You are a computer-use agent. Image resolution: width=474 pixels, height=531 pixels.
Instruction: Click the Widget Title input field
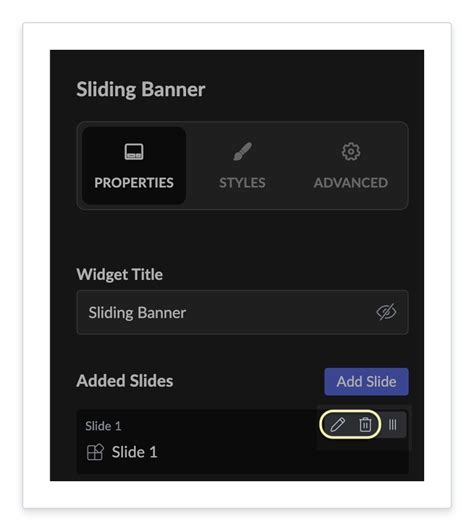[x=242, y=312]
